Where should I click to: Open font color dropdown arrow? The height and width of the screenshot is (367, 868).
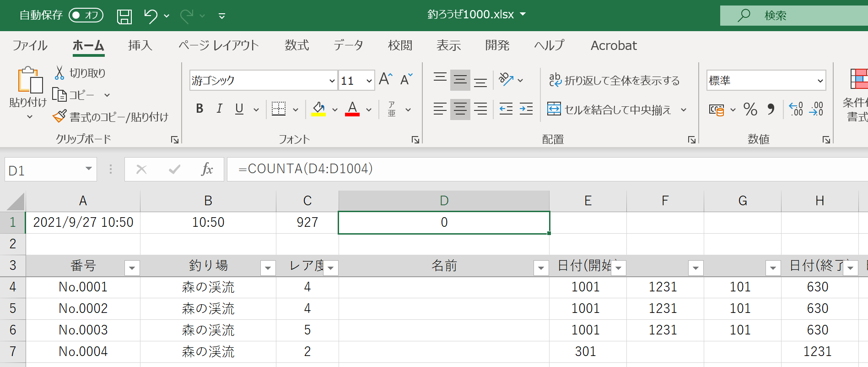[369, 110]
